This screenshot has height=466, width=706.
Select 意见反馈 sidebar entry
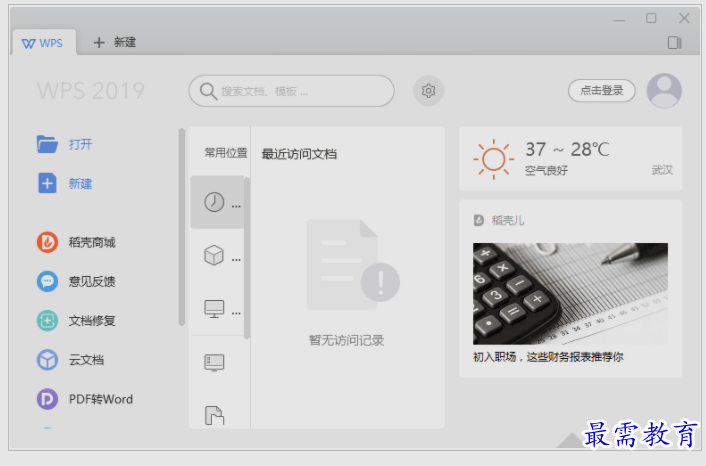click(92, 282)
